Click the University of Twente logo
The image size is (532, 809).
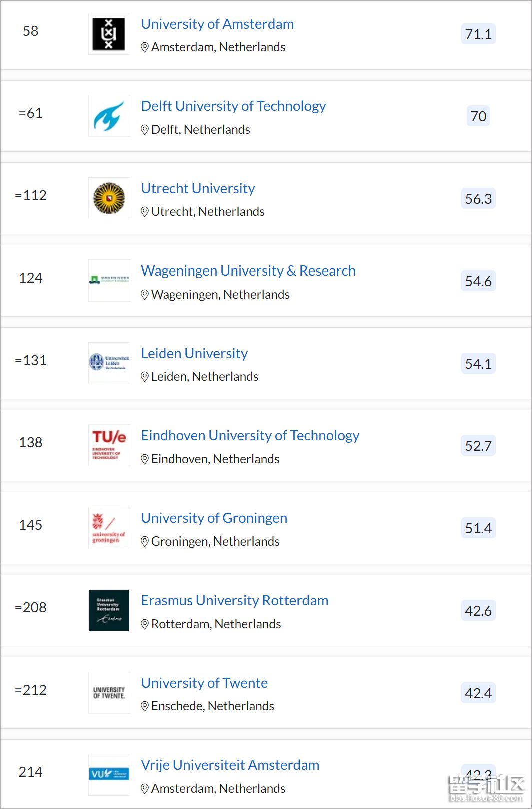click(109, 693)
